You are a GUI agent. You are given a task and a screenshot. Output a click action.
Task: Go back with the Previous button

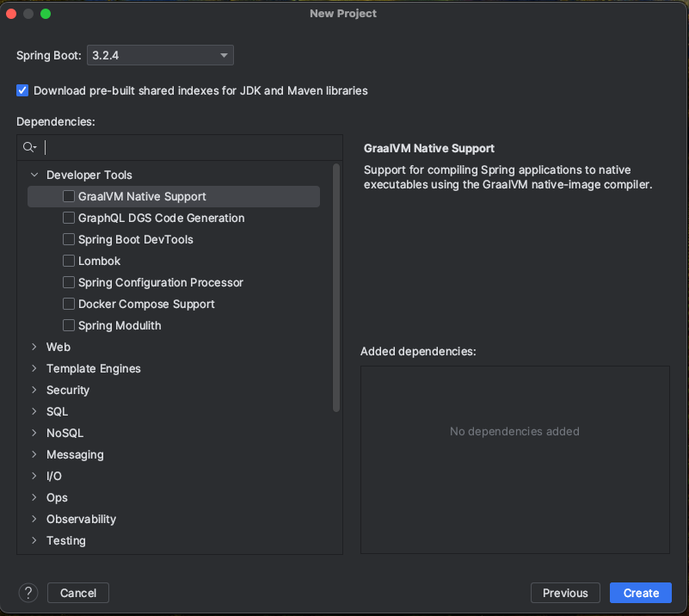[x=565, y=593]
